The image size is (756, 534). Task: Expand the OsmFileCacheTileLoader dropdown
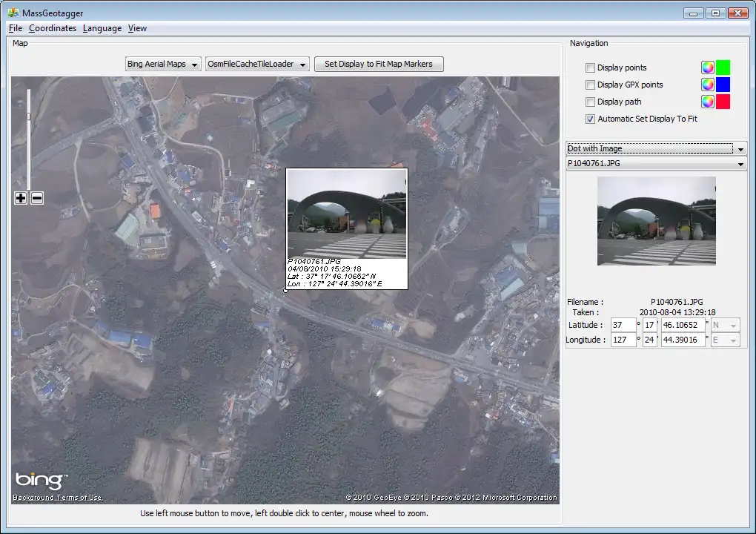[256, 64]
